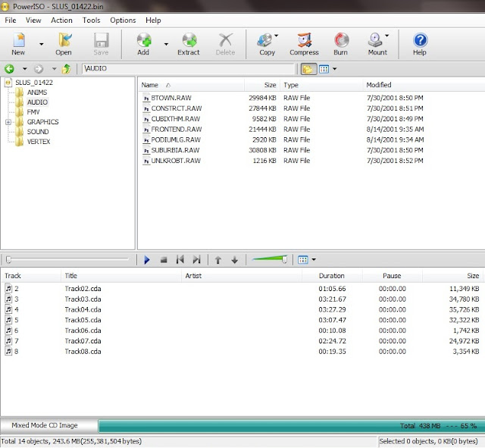The height and width of the screenshot is (448, 485).
Task: Click the Up one folder icon
Action: tap(66, 69)
